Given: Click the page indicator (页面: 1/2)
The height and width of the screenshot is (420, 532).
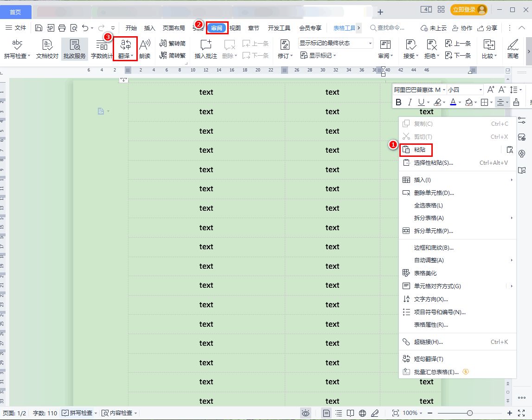Looking at the screenshot, I should [x=14, y=413].
